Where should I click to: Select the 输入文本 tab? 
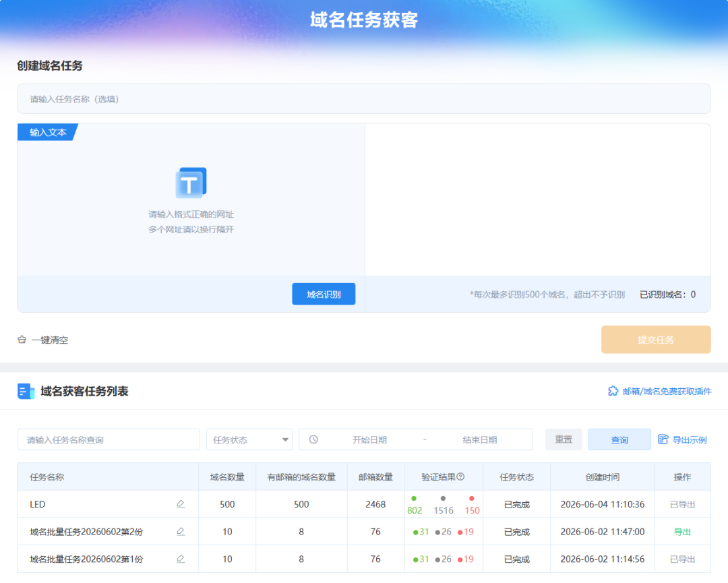(47, 132)
